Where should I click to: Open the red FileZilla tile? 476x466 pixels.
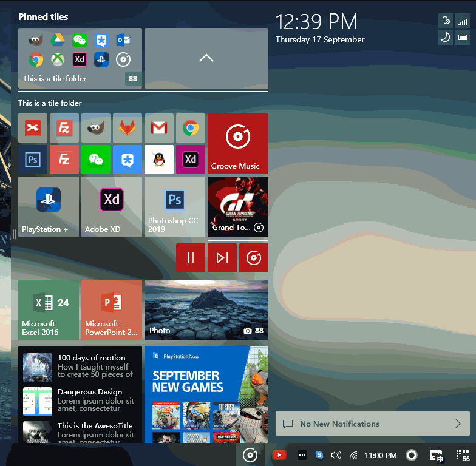point(64,160)
